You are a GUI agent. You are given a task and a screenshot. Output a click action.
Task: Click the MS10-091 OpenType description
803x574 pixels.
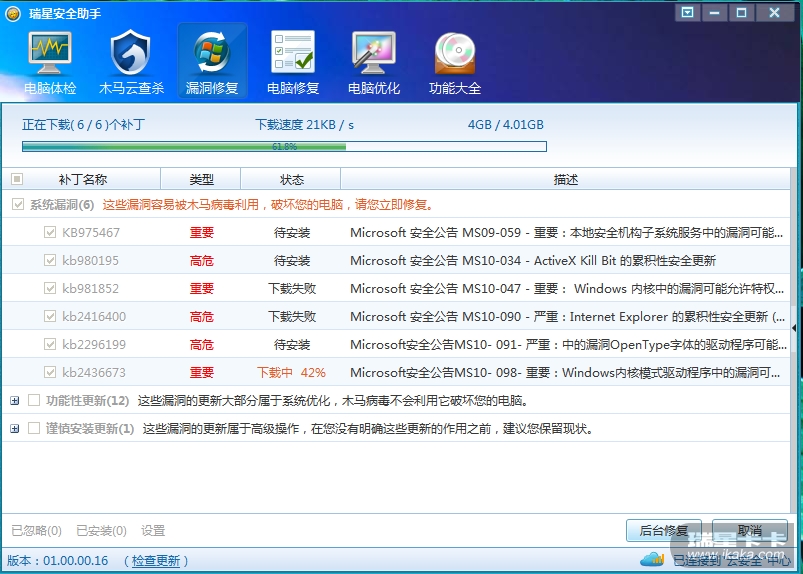pos(568,344)
